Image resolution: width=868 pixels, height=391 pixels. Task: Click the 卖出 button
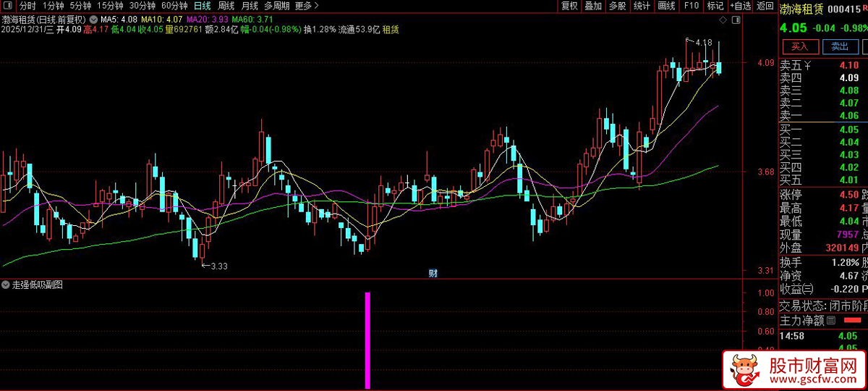(x=839, y=46)
